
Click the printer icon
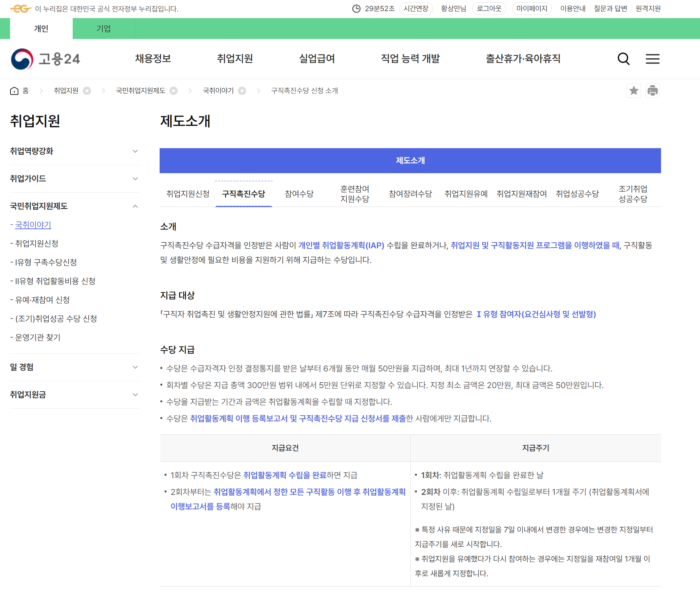pyautogui.click(x=652, y=91)
